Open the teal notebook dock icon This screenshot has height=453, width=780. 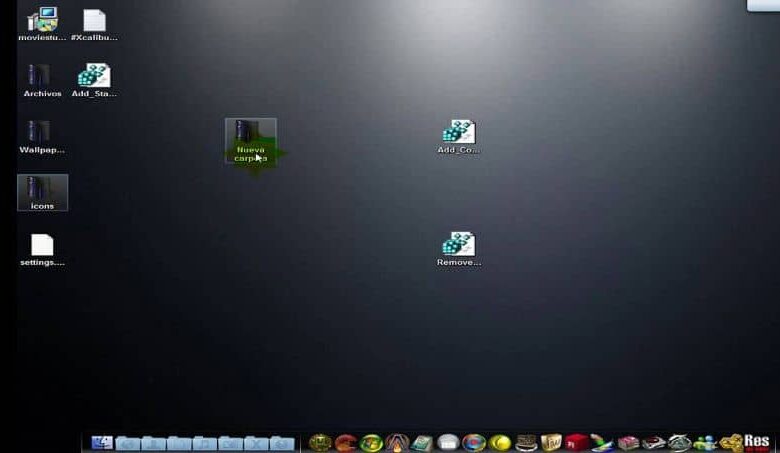coord(422,443)
